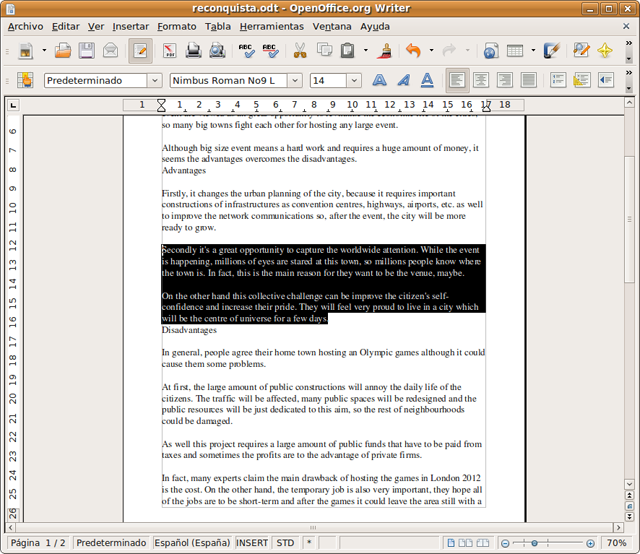
Task: Click the zoom slider in status bar
Action: (x=550, y=543)
